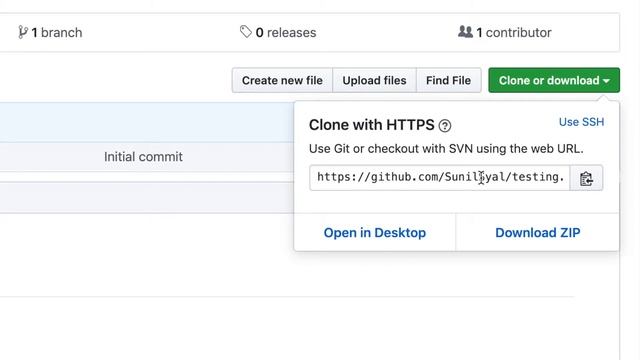
Task: Click Open in Desktop
Action: pos(375,233)
